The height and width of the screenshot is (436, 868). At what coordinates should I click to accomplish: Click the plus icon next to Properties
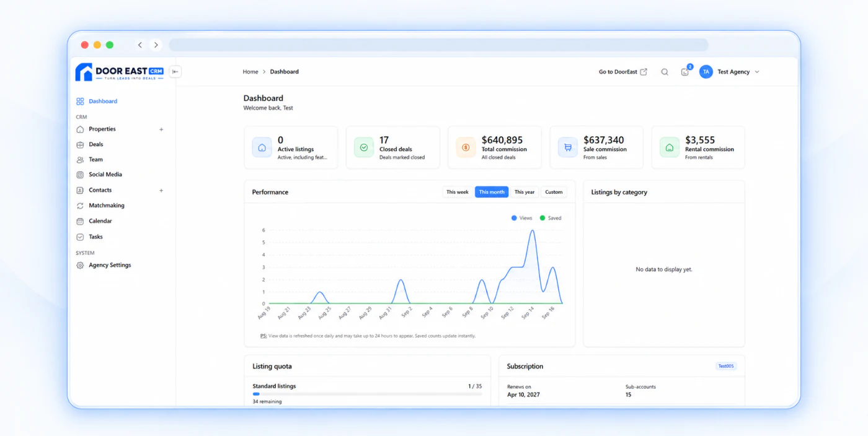click(161, 129)
